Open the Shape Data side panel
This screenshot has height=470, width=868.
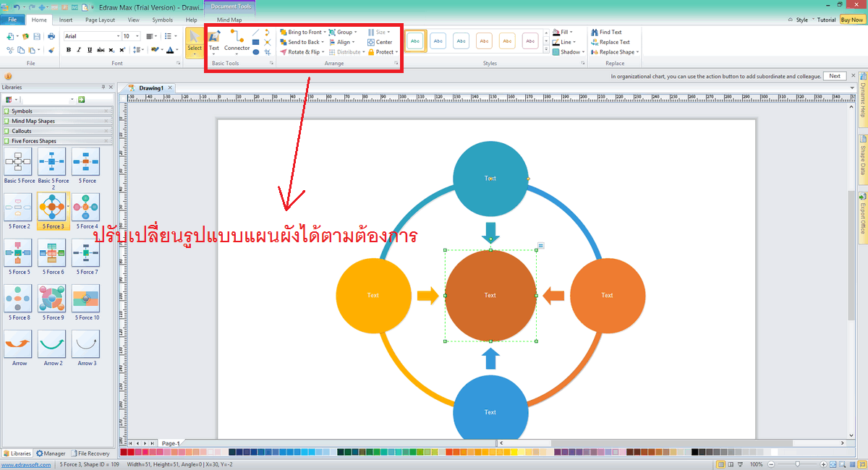[863, 160]
